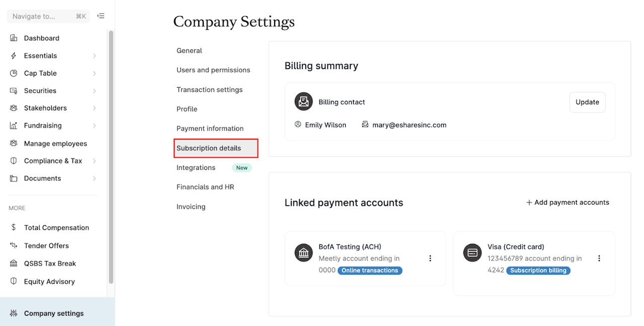
Task: Expand Compliance & Tax chevron
Action: pos(94,161)
